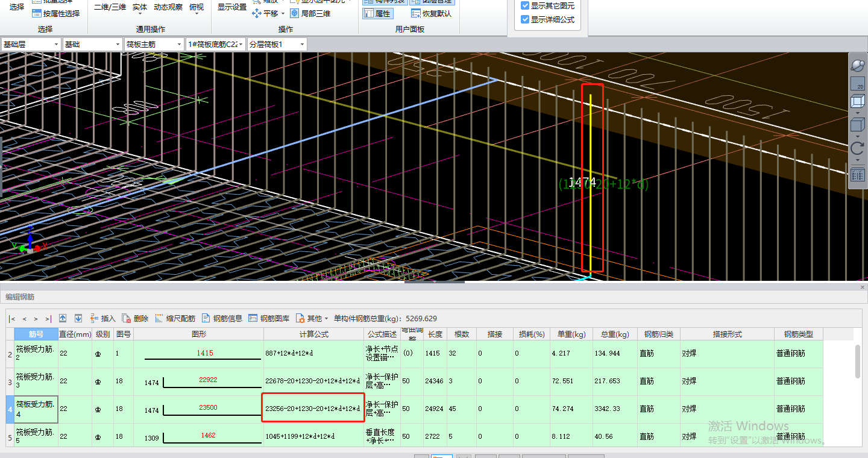Toggle the 属性 properties panel button

[x=377, y=13]
